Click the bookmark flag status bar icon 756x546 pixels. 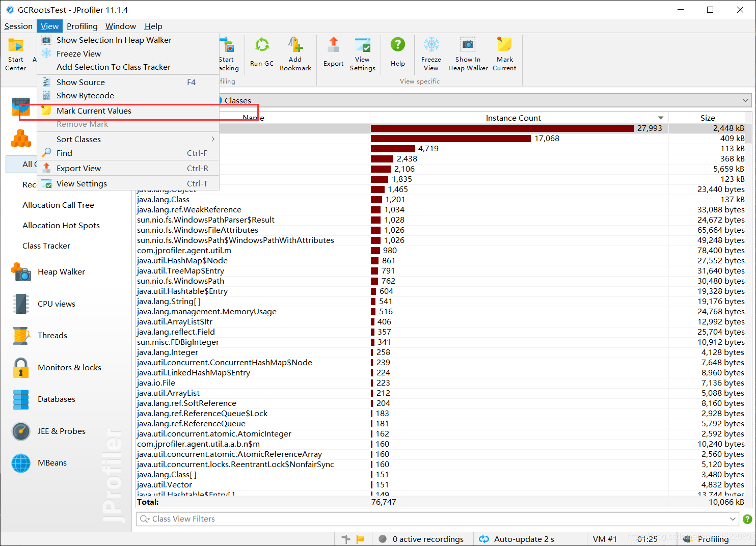pyautogui.click(x=360, y=539)
